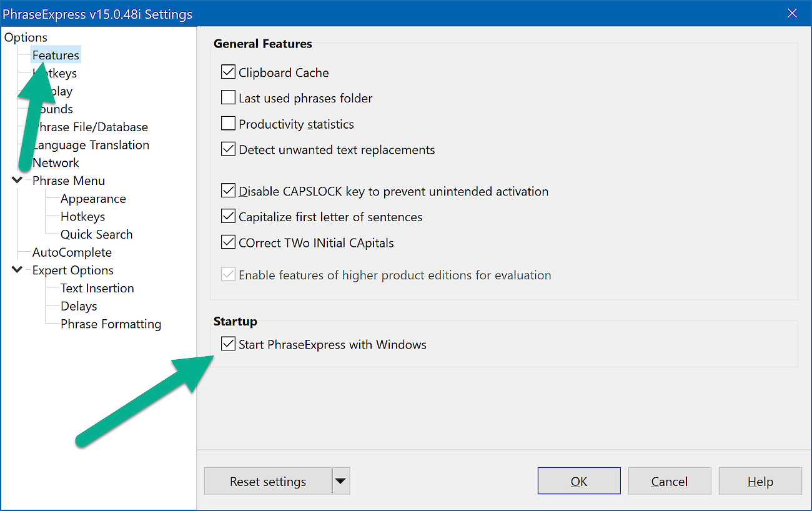Select Quick Search settings
Image resolution: width=812 pixels, height=511 pixels.
pyautogui.click(x=96, y=234)
